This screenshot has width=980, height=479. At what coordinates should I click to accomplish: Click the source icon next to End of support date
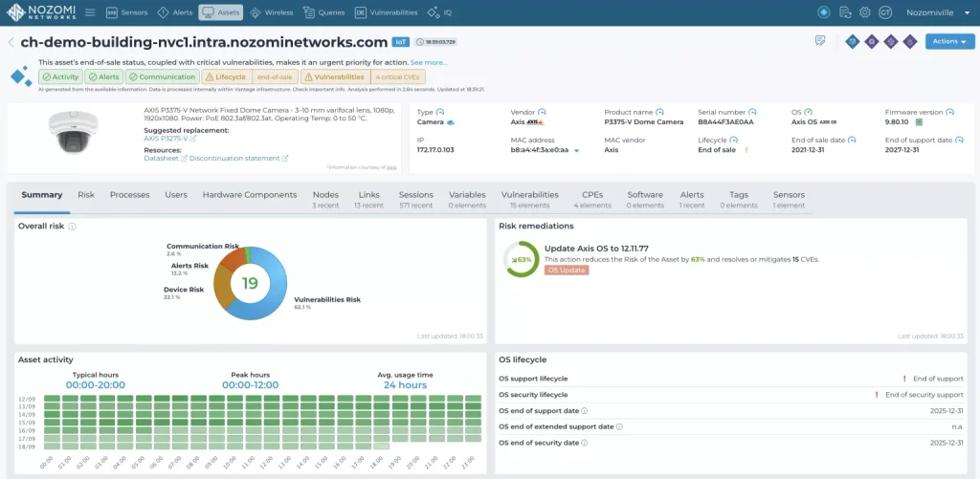coord(958,141)
